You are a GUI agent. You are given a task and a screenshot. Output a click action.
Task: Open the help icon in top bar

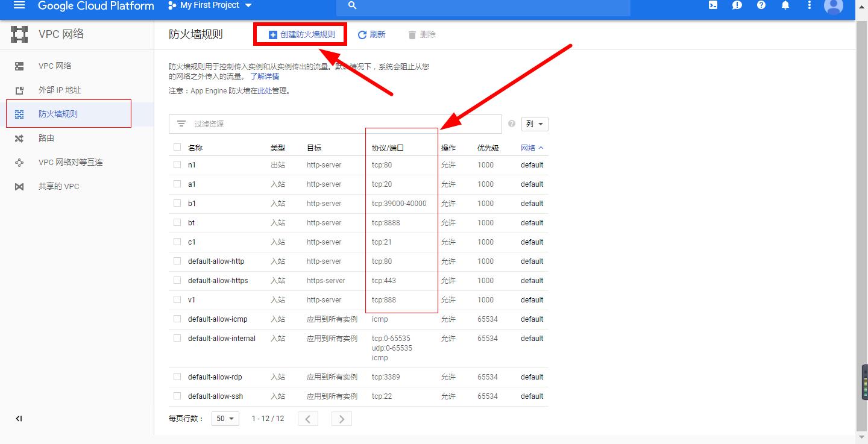(x=761, y=5)
